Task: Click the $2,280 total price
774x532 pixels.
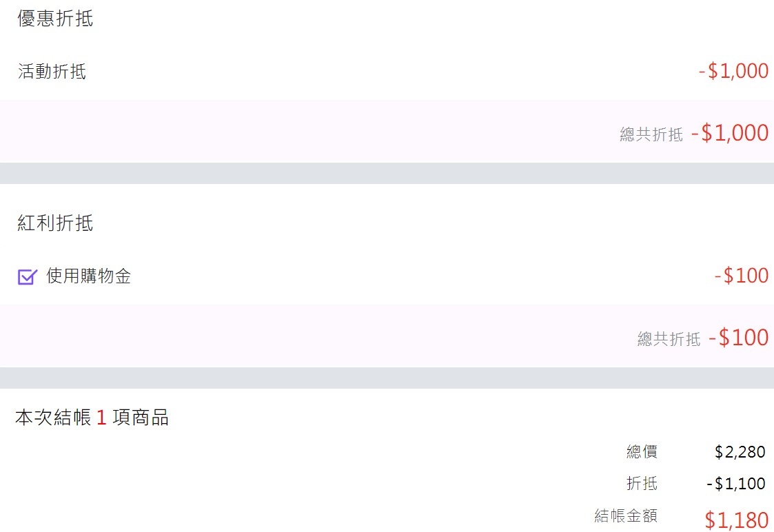Action: pos(740,451)
